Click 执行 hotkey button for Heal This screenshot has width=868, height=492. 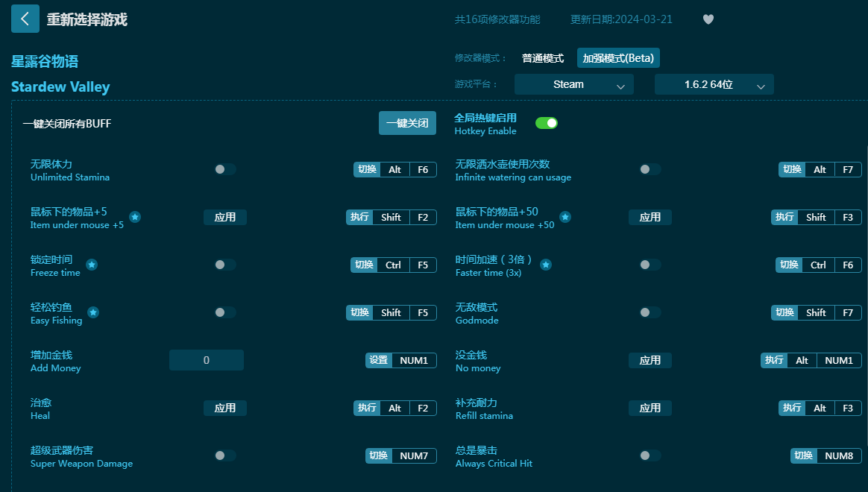[367, 408]
